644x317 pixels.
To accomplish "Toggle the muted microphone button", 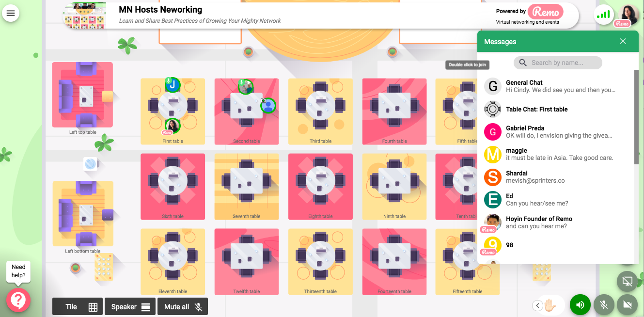I will 603,305.
